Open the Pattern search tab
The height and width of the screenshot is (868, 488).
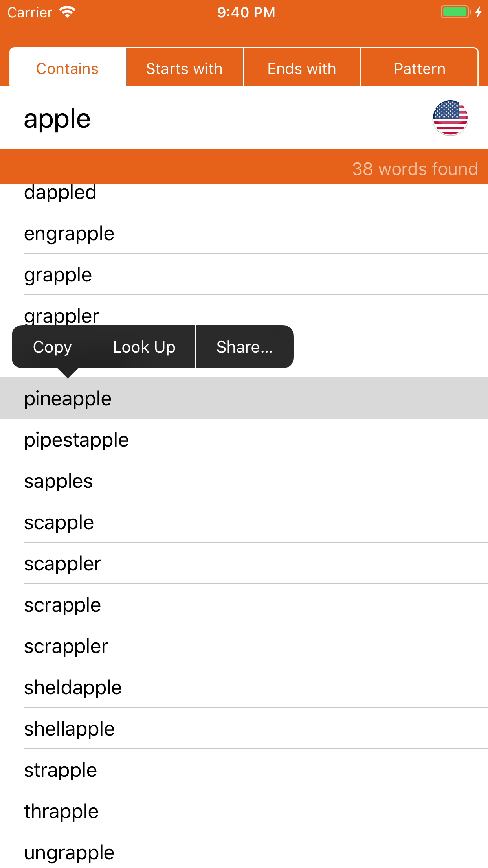tap(419, 69)
